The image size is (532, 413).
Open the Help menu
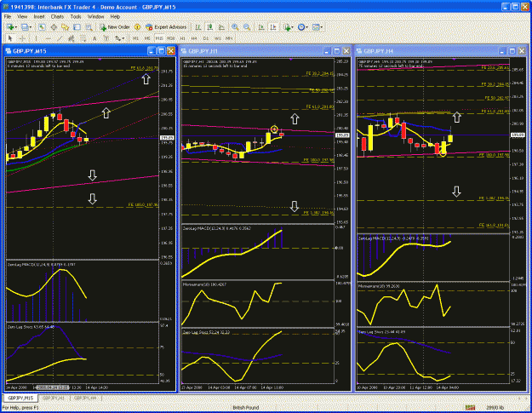coord(115,16)
